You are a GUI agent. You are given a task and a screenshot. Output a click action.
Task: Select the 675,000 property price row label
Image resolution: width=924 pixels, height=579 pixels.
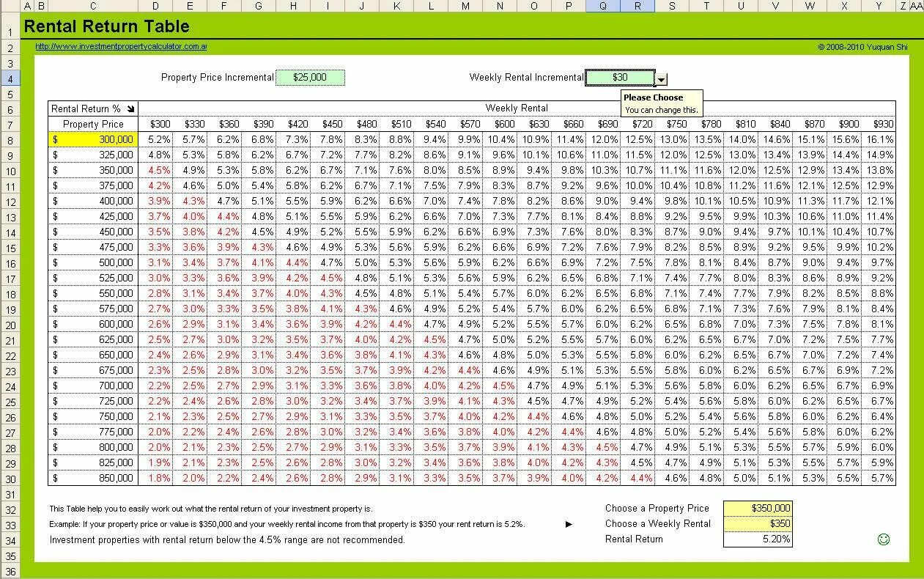(x=93, y=370)
